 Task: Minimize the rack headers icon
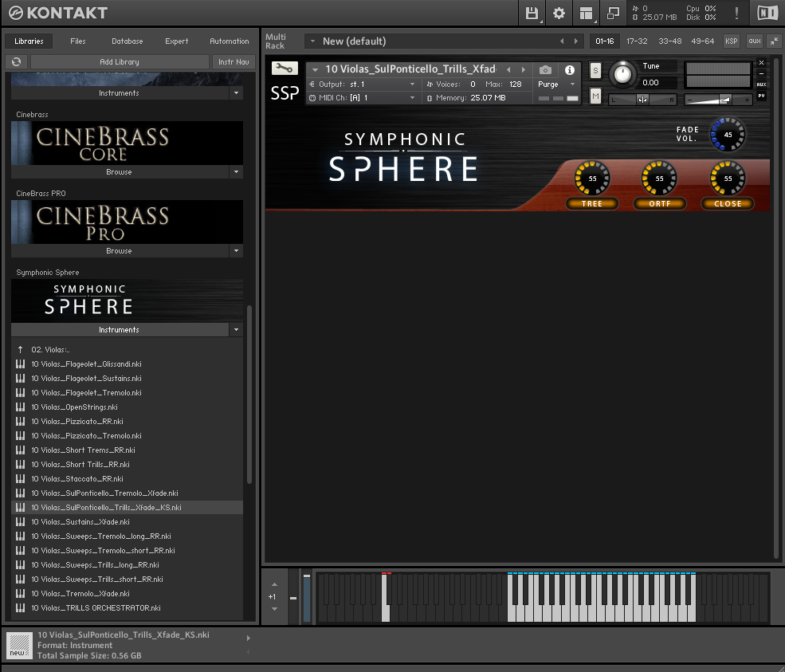coord(774,41)
